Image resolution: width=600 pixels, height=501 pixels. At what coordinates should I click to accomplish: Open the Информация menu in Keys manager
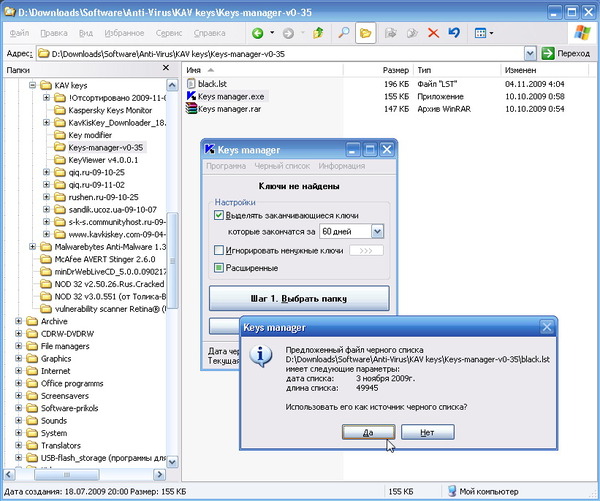(341, 166)
